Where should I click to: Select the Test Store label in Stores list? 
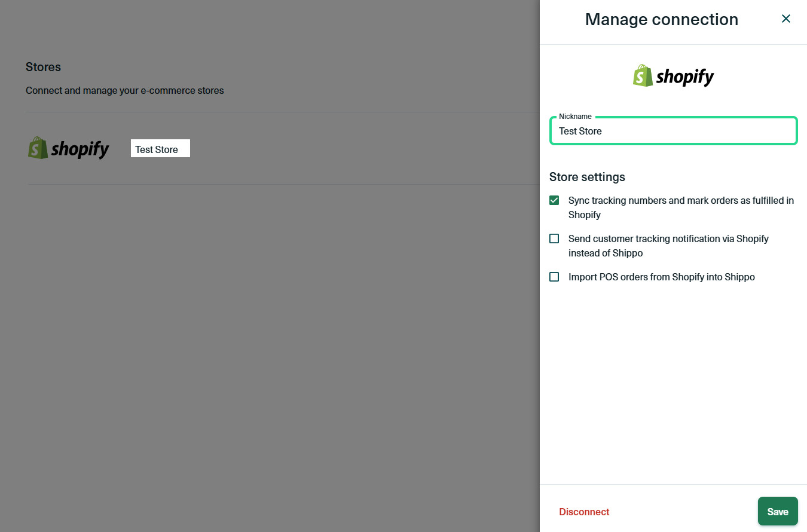tap(157, 149)
